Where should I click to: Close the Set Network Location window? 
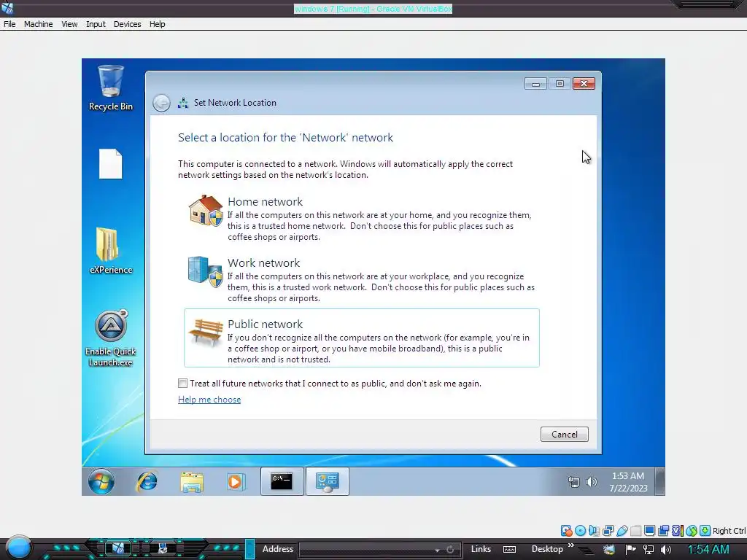pyautogui.click(x=584, y=84)
